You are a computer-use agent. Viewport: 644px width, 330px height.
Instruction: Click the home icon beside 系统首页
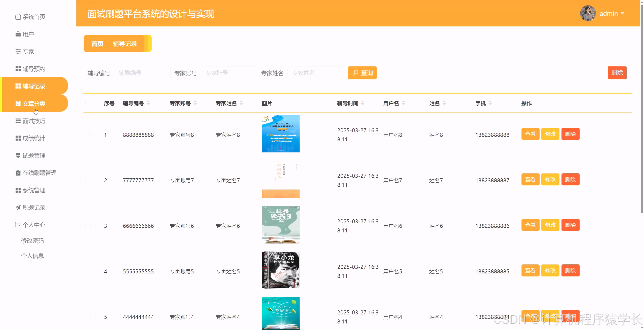point(18,17)
